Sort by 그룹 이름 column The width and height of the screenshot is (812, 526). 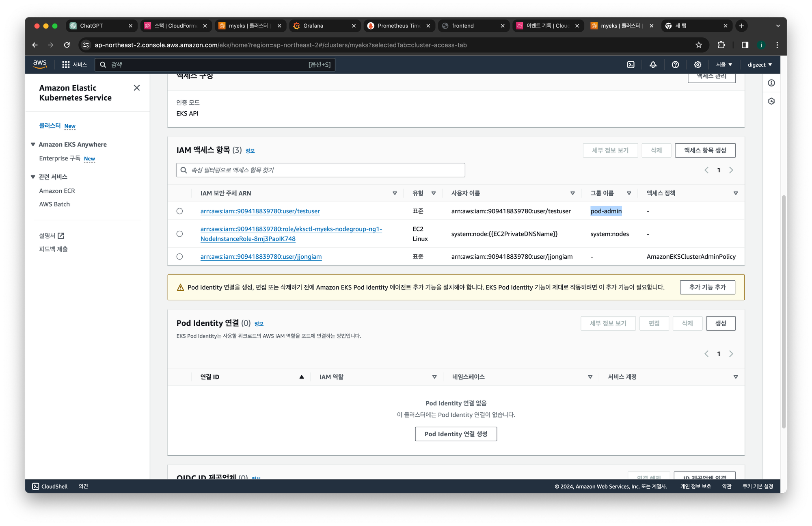click(x=629, y=193)
